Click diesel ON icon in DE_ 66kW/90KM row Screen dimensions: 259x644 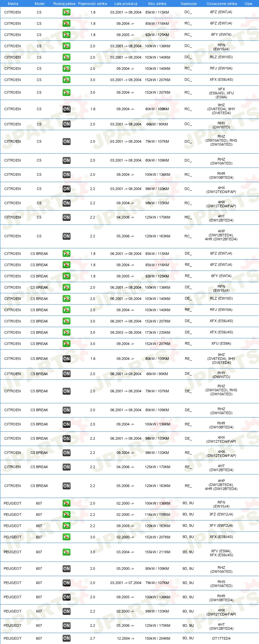coord(67,374)
